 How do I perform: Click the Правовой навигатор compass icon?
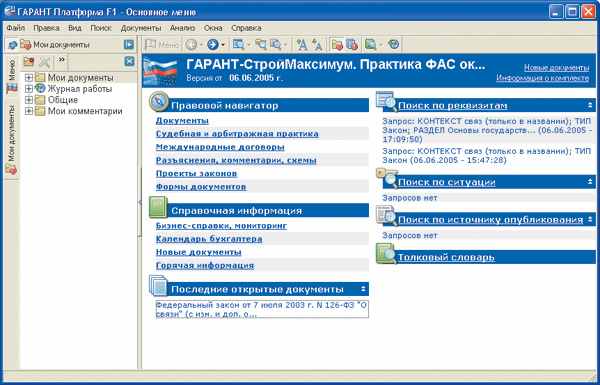pyautogui.click(x=159, y=101)
